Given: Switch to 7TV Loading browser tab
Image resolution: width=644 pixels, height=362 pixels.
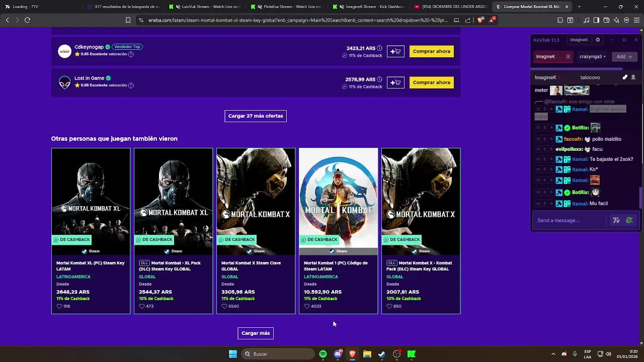Looking at the screenshot, I should click(40, 7).
